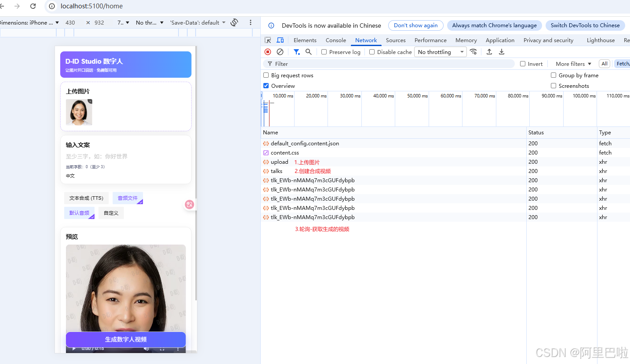This screenshot has height=364, width=630.
Task: Expand the More filters dropdown
Action: pyautogui.click(x=573, y=64)
